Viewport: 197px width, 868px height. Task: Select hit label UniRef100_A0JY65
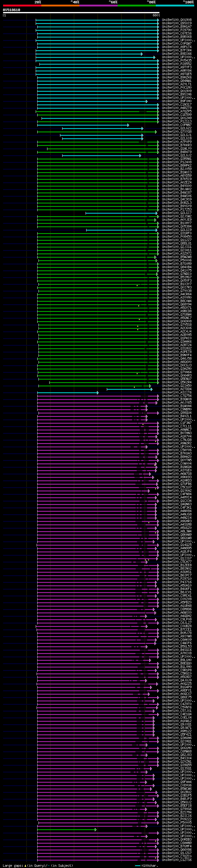[x=176, y=403]
